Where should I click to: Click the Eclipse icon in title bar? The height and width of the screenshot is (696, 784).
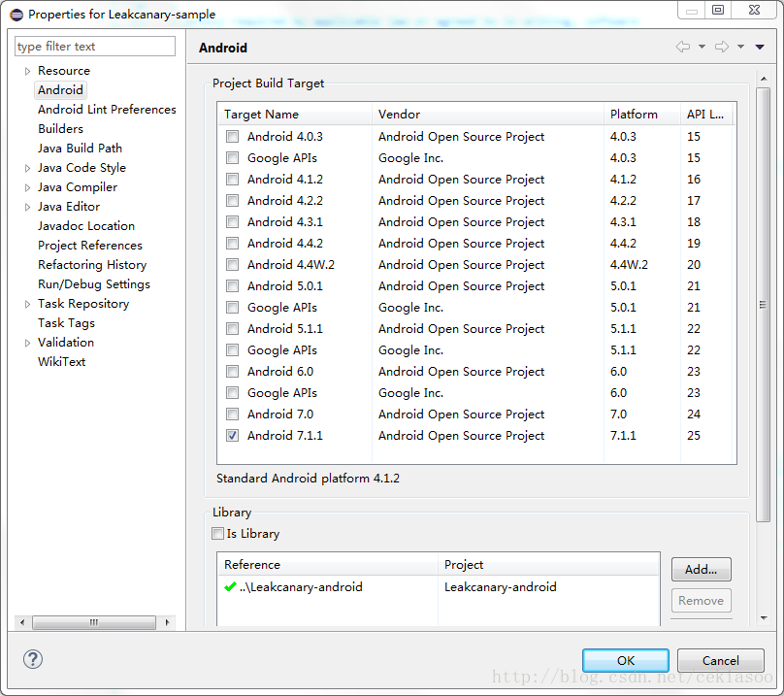tap(16, 15)
